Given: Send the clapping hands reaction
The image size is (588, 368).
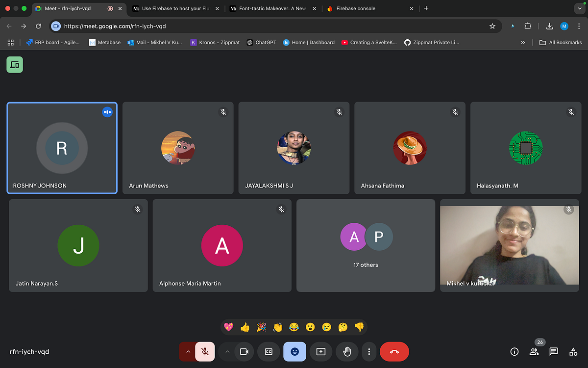Looking at the screenshot, I should 277,327.
